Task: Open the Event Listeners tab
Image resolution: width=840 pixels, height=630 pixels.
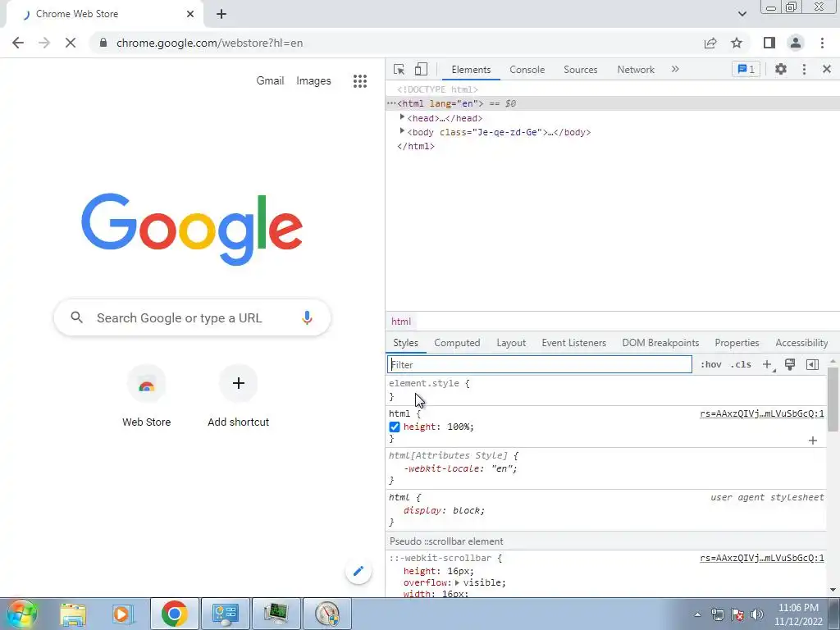Action: click(573, 343)
